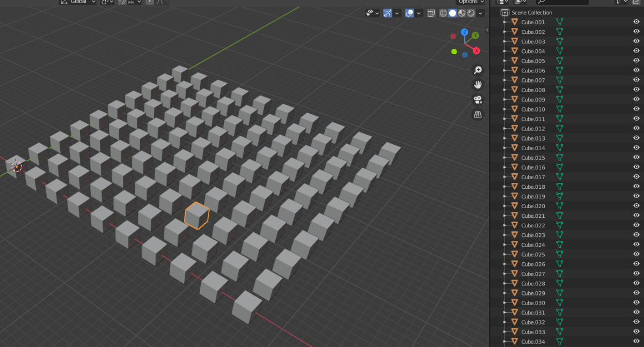Select rendered viewport shading

click(x=471, y=13)
